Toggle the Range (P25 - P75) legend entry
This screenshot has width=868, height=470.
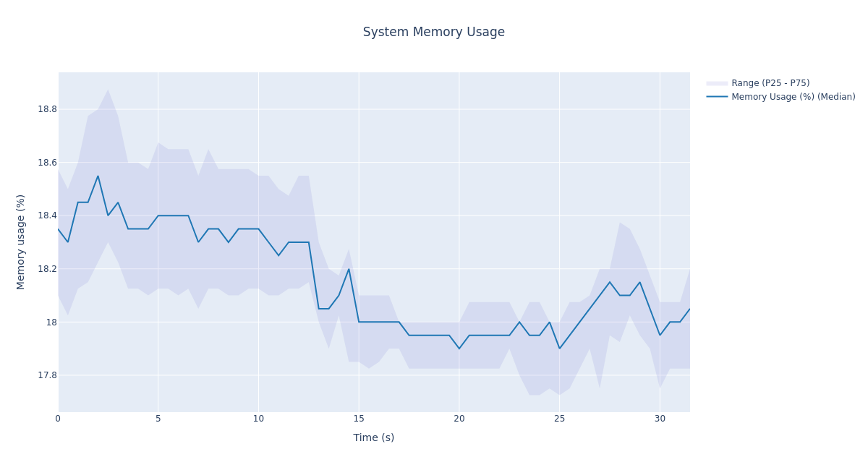coord(770,83)
